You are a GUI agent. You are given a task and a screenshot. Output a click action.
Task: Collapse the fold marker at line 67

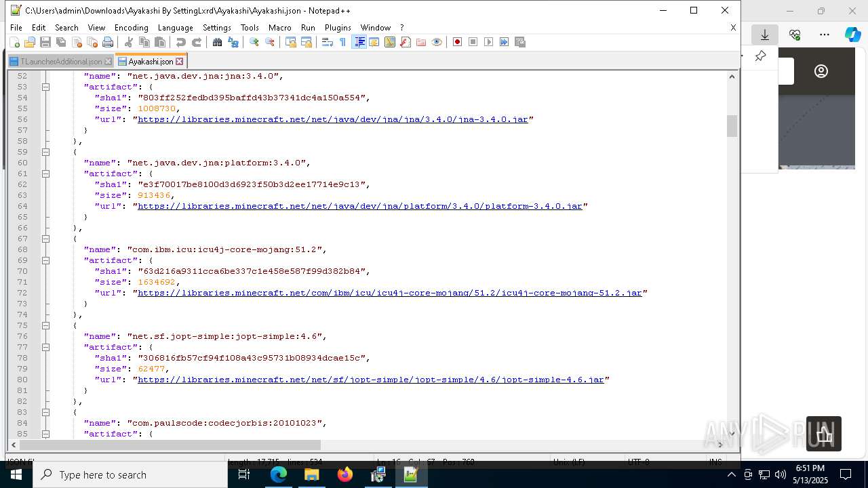(x=45, y=239)
